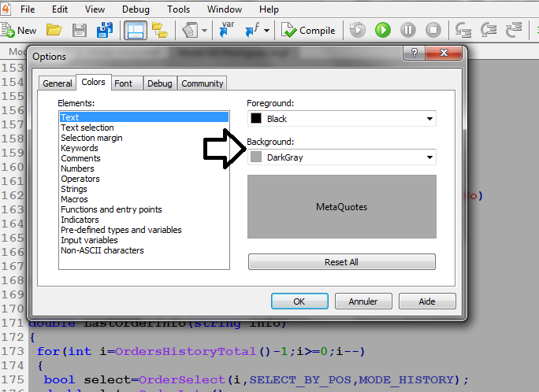This screenshot has width=539, height=392.
Task: Click the New file toolbar button
Action: (20, 30)
